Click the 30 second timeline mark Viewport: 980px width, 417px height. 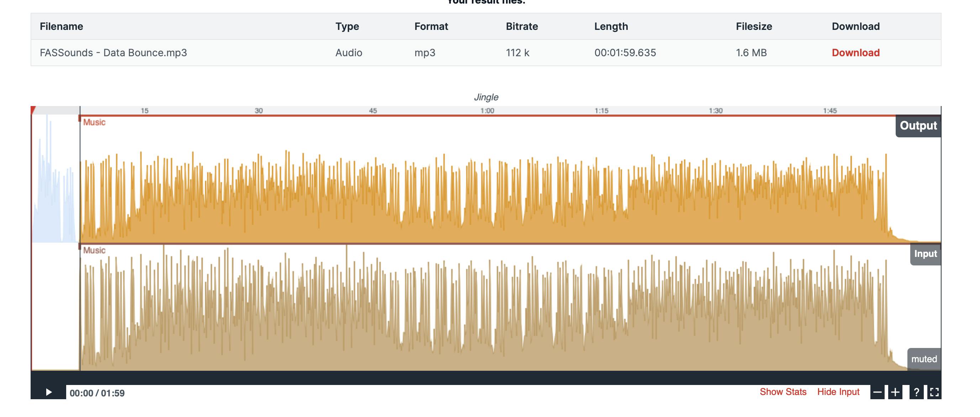(x=259, y=111)
